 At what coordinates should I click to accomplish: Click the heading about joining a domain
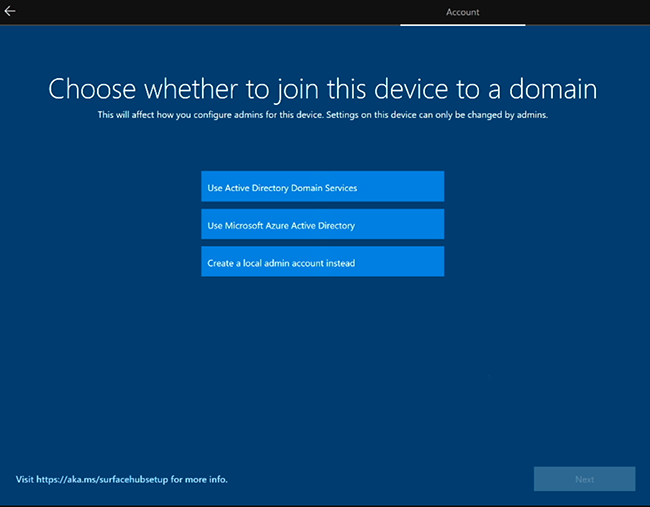(323, 89)
